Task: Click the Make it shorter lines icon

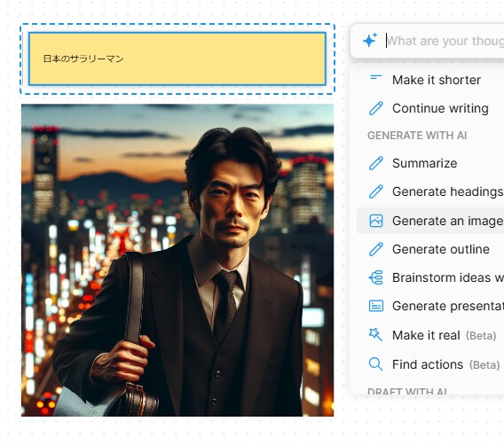Action: tap(375, 78)
